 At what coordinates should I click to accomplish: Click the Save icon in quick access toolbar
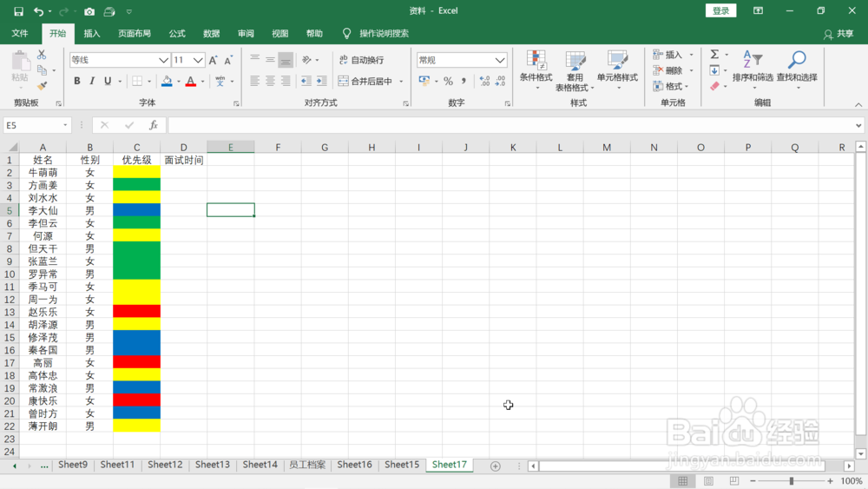click(x=18, y=11)
